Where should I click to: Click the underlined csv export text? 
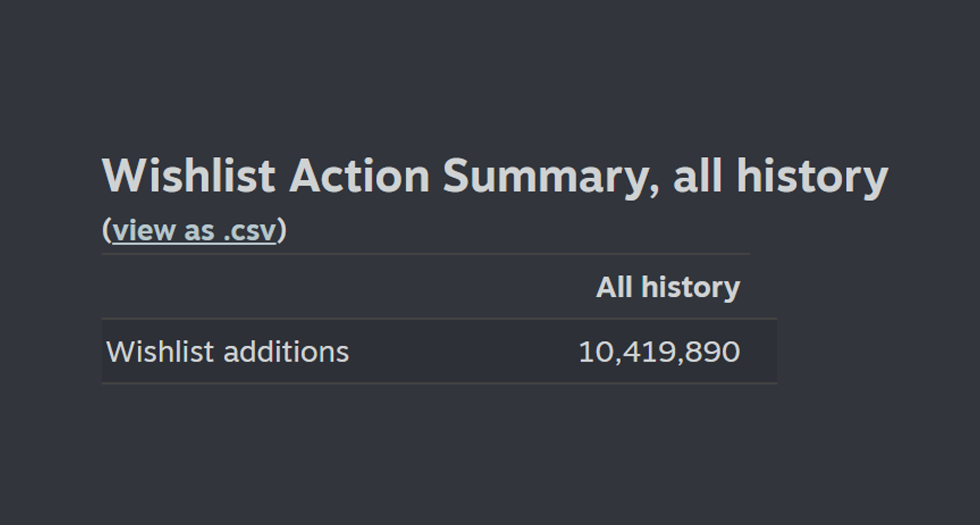[193, 230]
